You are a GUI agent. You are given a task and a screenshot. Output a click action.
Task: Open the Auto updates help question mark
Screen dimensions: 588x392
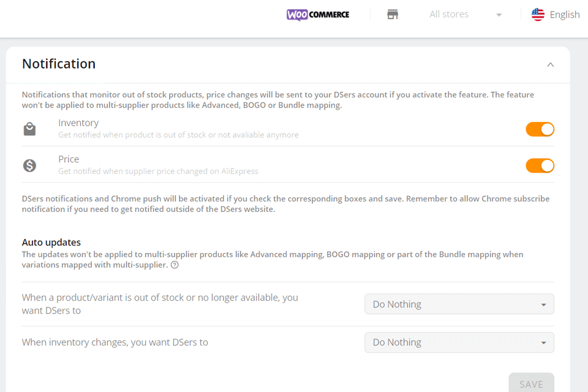tap(175, 265)
